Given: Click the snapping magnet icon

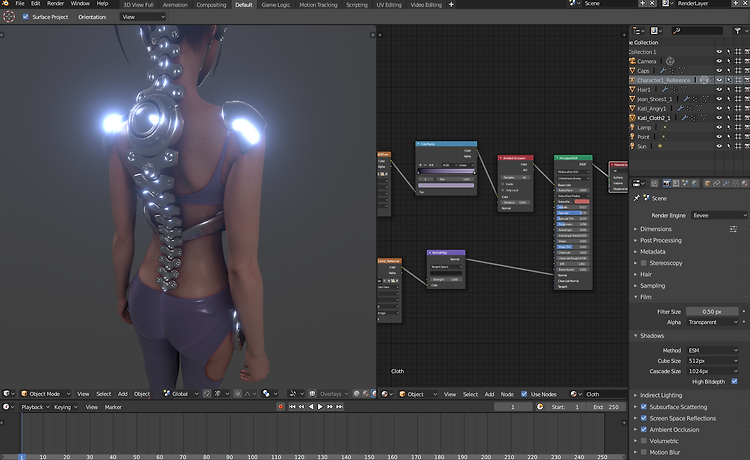Looking at the screenshot, I should tap(207, 394).
